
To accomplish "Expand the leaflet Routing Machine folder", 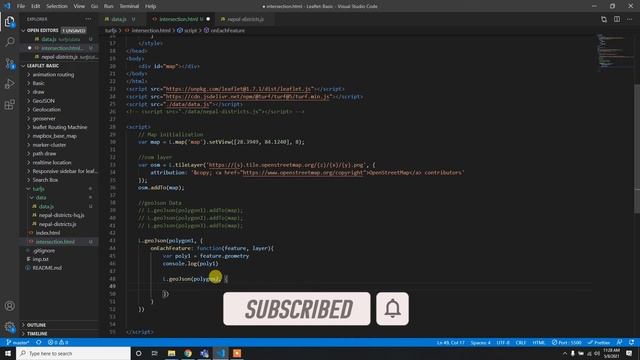I will (60, 127).
